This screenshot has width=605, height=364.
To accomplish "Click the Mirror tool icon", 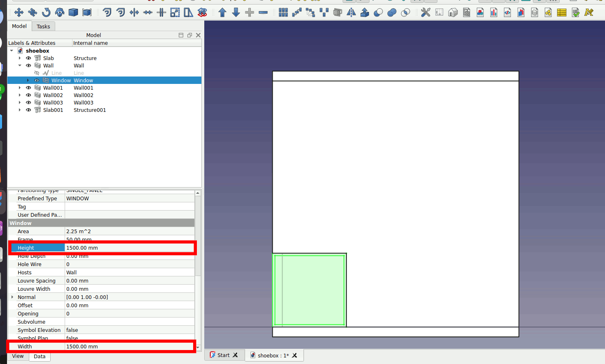I will click(x=351, y=12).
